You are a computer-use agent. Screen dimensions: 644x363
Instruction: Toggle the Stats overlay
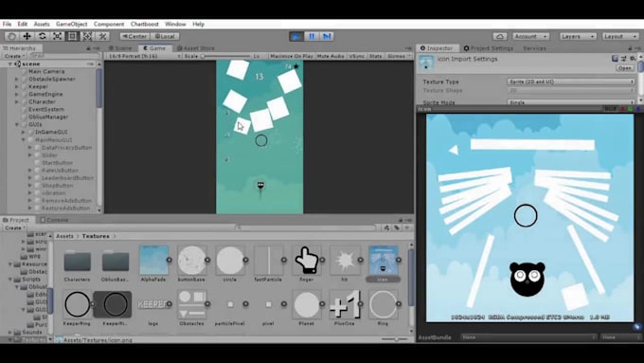[x=375, y=56]
